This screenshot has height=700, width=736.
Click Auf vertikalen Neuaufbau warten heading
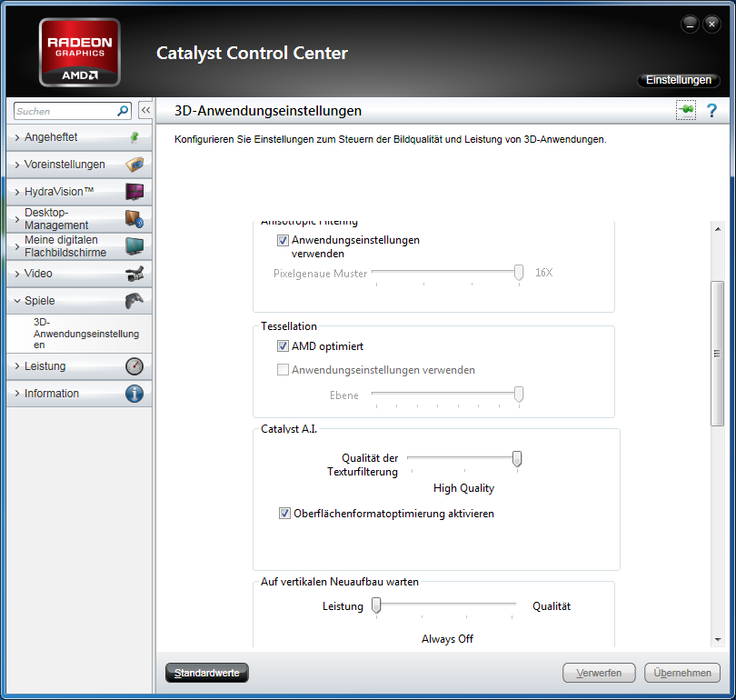click(x=340, y=582)
